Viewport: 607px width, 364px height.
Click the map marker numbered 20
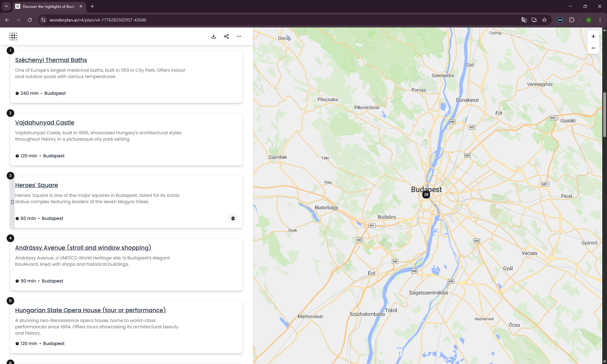[x=426, y=195]
